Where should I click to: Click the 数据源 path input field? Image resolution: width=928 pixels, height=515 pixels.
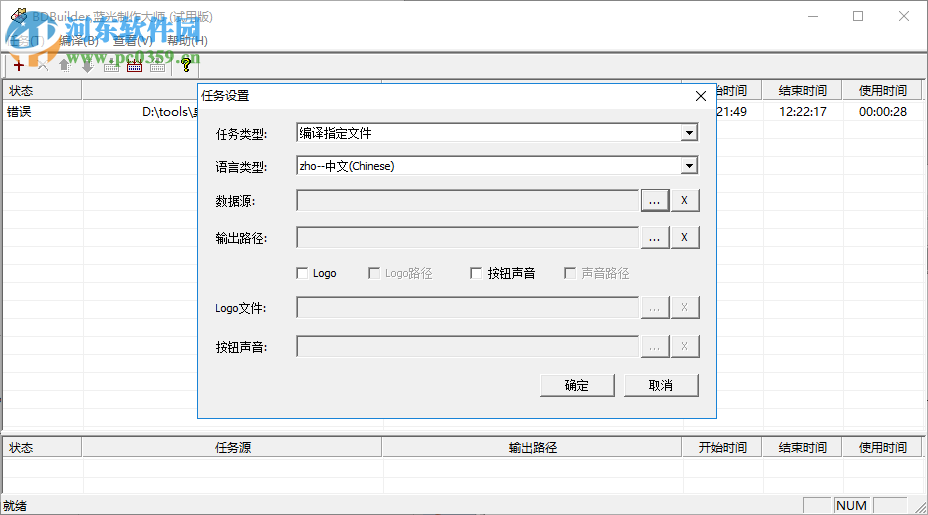coord(468,201)
